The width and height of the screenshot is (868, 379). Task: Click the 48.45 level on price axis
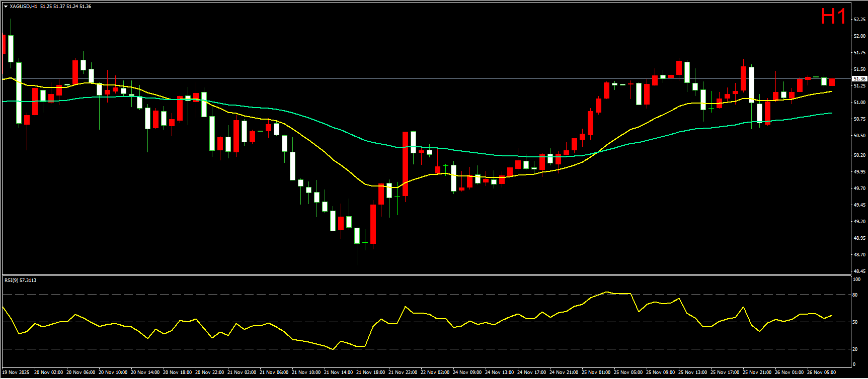point(859,271)
